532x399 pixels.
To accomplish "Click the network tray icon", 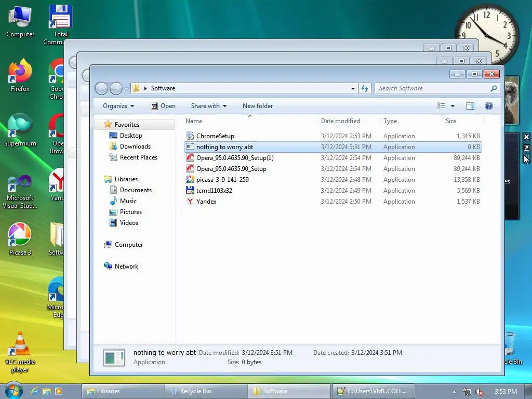I will tap(467, 392).
